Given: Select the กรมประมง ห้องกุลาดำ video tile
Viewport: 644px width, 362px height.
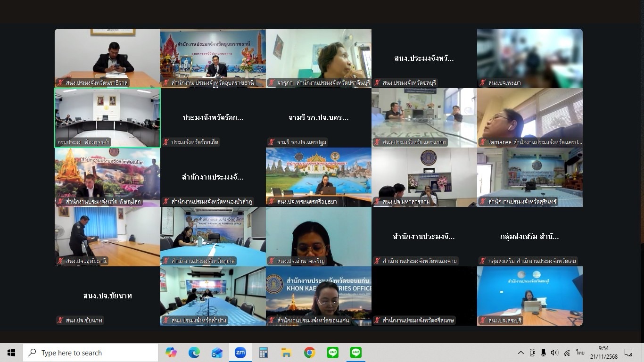Looking at the screenshot, I should 107,117.
